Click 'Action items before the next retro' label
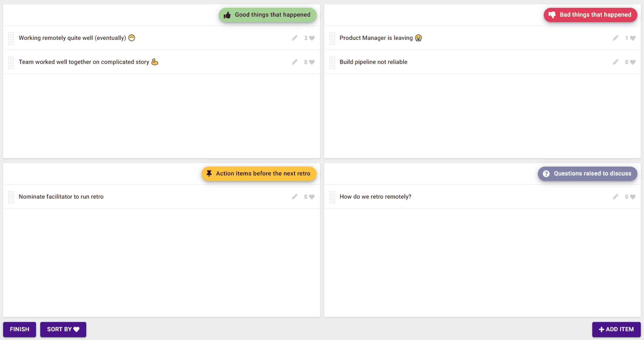Screen dimensions: 644x340 [x=259, y=174]
